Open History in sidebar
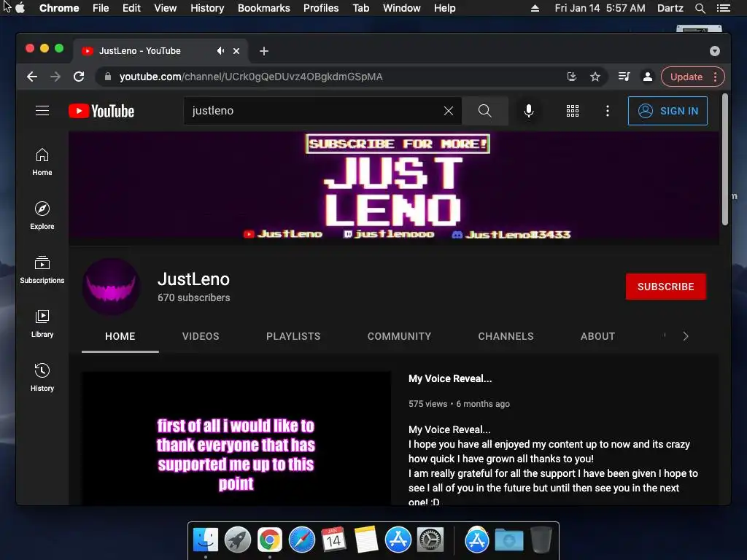Viewport: 747px width, 560px height. [x=42, y=378]
